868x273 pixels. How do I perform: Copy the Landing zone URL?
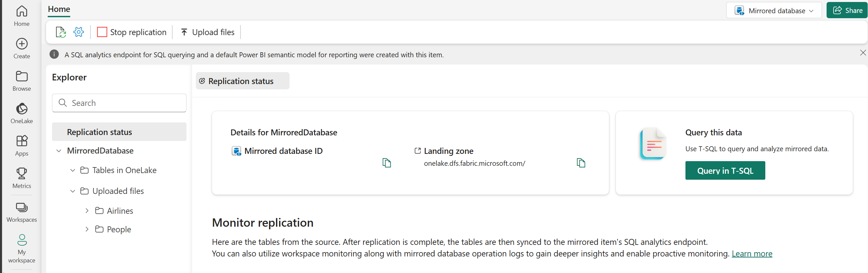(580, 163)
